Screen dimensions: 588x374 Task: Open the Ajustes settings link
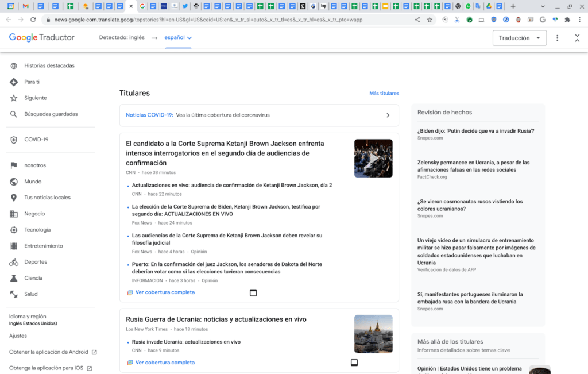click(18, 336)
